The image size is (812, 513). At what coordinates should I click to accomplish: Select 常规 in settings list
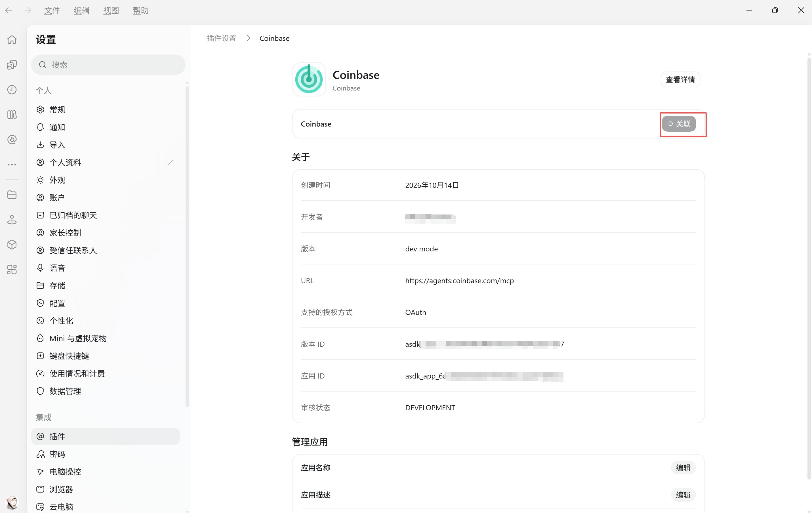(106, 110)
